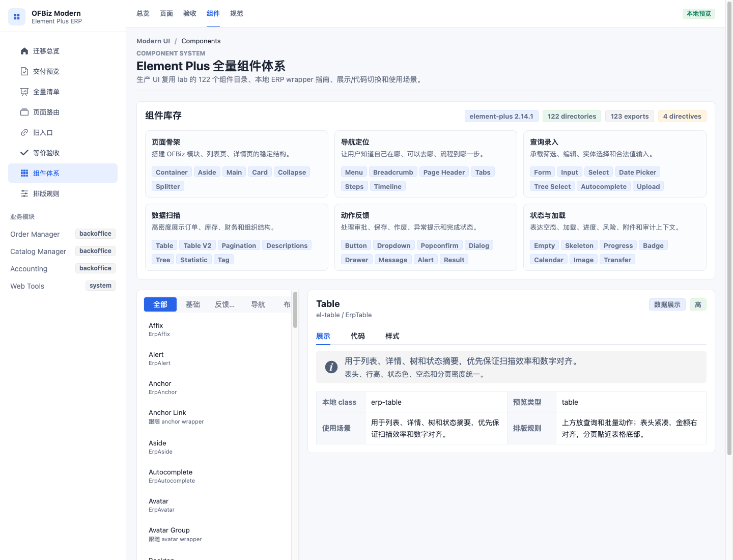
Task: Click the OFBiz Modern logo icon
Action: (17, 17)
